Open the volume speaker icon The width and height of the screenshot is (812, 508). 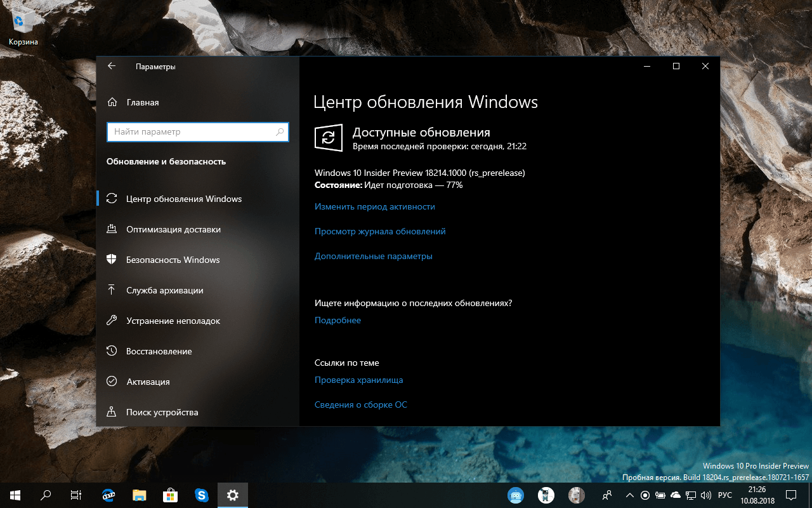706,495
